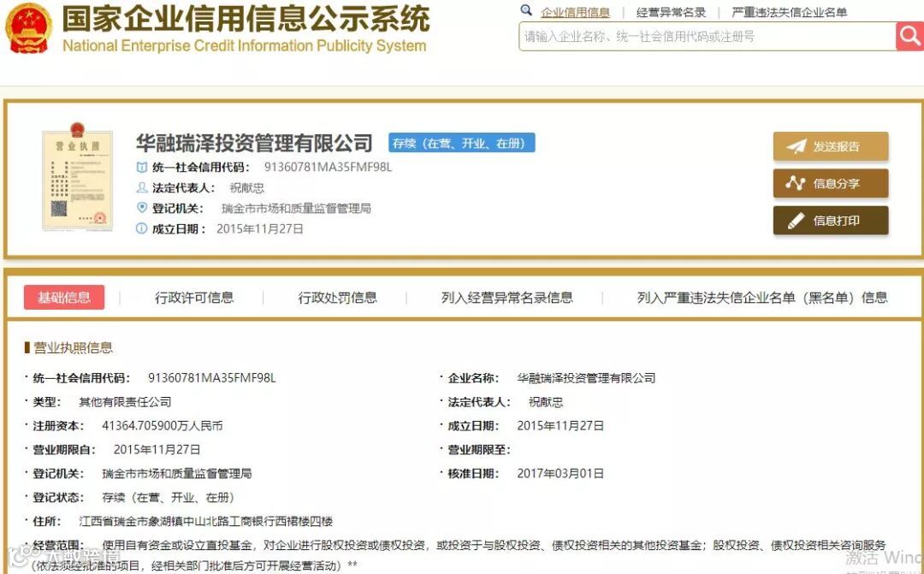Open the 基础信息 tab

point(64,298)
